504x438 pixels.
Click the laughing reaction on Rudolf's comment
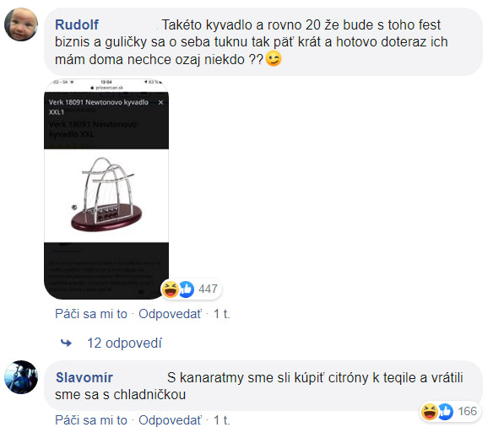pos(170,289)
